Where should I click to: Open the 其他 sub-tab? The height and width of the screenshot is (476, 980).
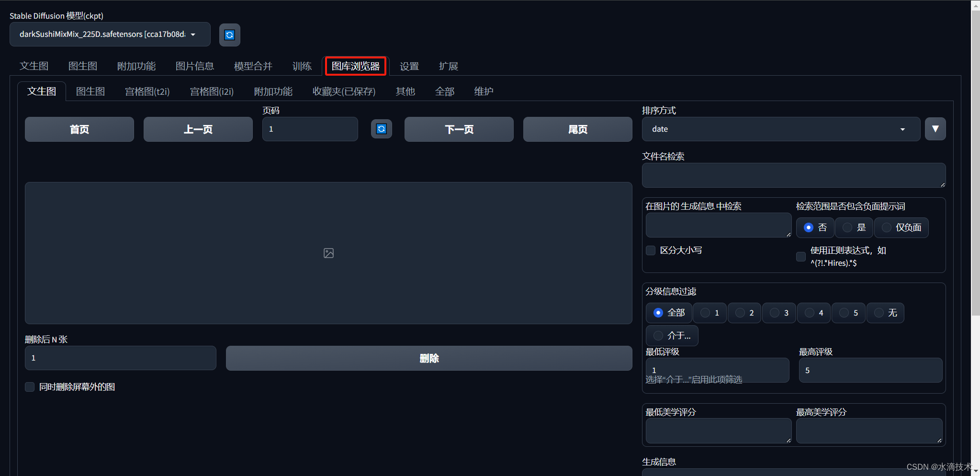point(406,91)
